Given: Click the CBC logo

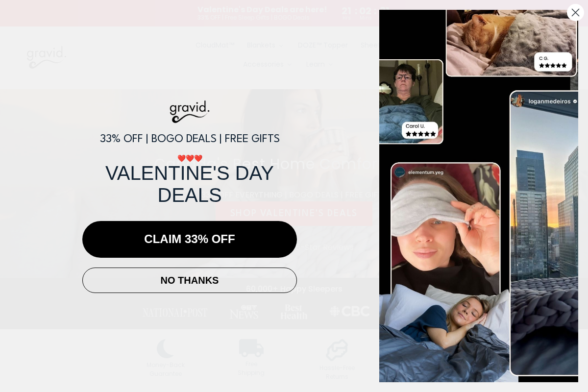Looking at the screenshot, I should pyautogui.click(x=350, y=311).
